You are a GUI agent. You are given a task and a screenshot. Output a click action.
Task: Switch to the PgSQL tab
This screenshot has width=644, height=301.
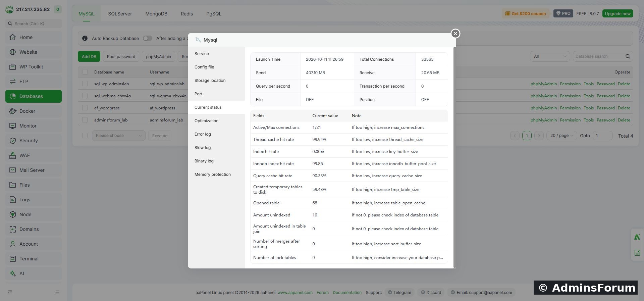214,14
